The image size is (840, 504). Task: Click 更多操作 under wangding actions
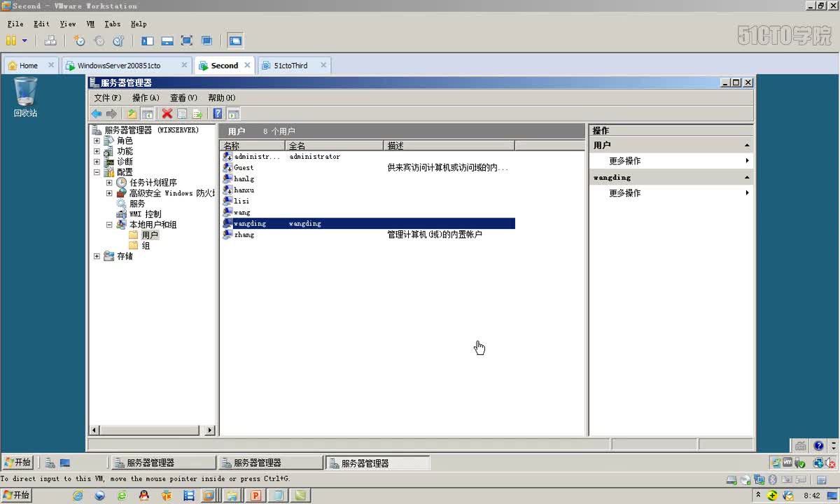(624, 193)
